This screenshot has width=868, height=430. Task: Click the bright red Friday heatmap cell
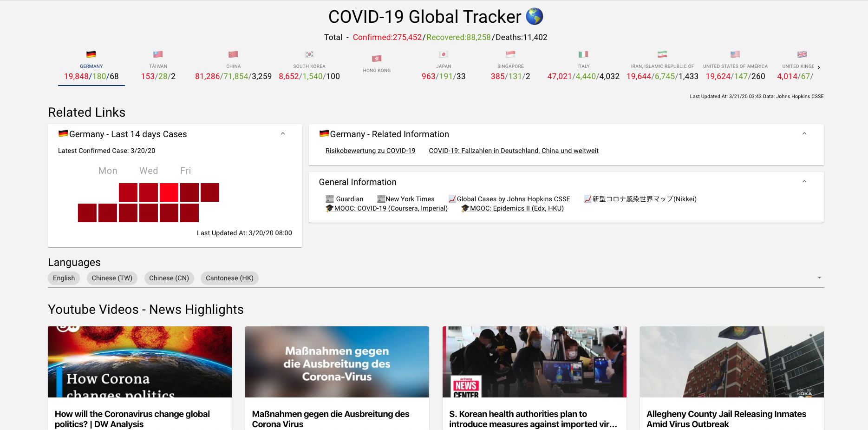pyautogui.click(x=169, y=192)
